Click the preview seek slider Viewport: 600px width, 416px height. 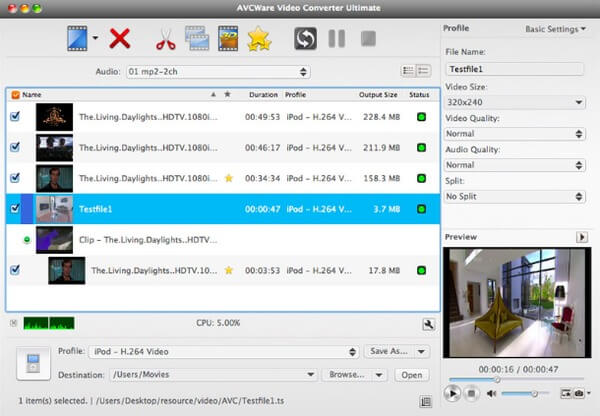517,380
